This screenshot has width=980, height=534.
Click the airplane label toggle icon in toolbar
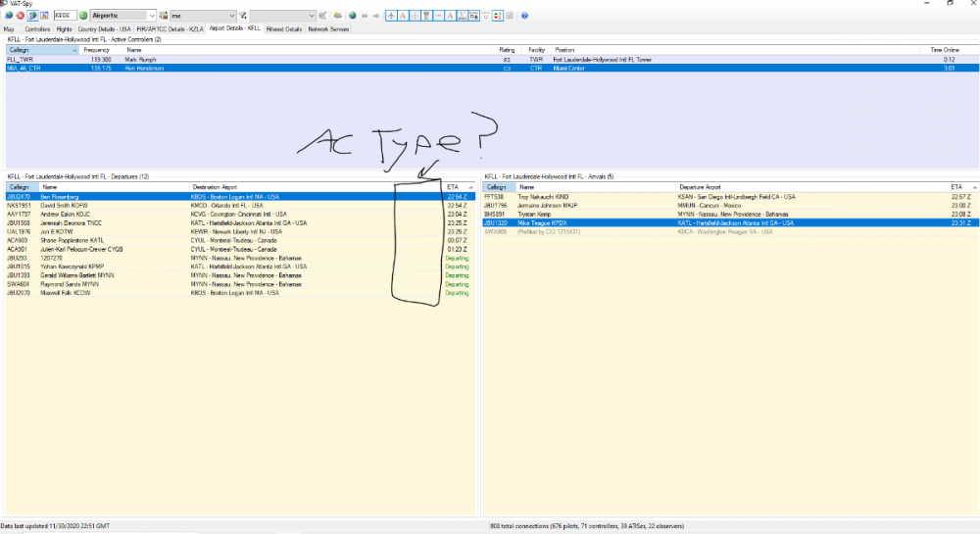tap(392, 16)
